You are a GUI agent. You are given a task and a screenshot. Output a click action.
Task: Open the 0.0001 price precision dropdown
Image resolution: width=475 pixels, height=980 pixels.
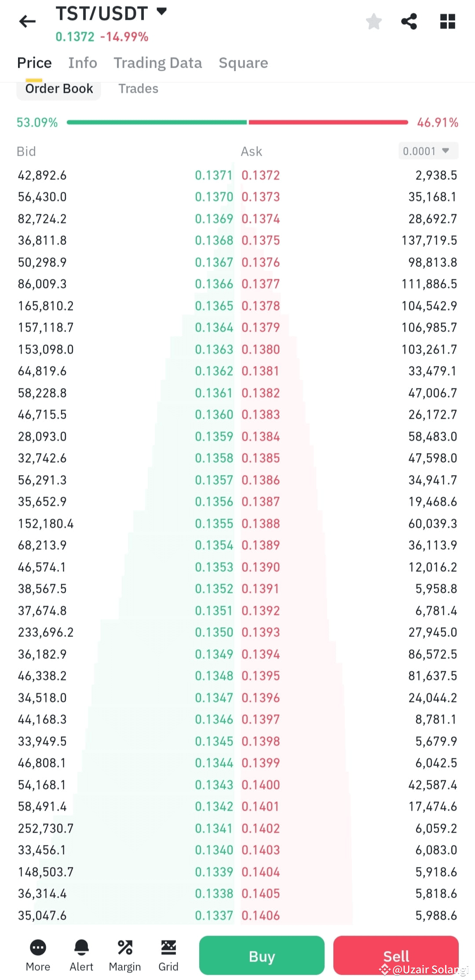point(427,151)
